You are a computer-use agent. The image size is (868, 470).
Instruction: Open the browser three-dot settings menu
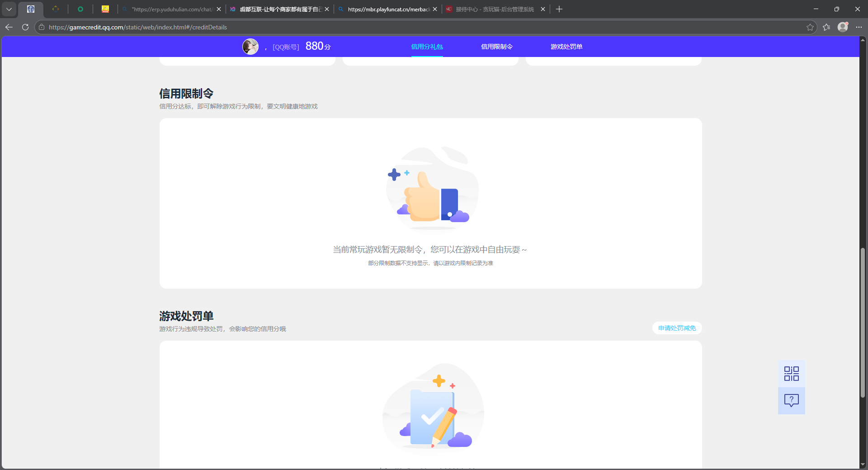click(859, 27)
